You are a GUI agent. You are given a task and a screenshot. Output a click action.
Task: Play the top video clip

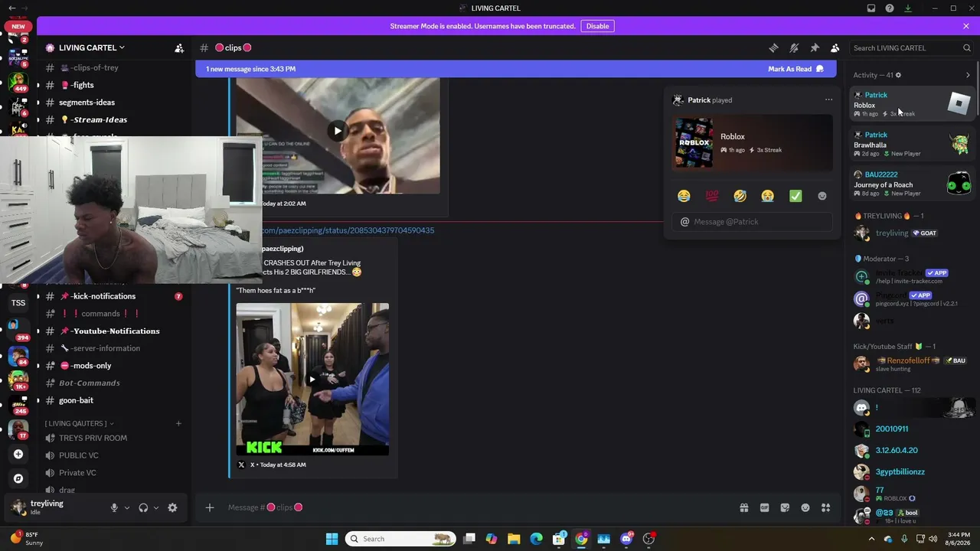pos(338,131)
